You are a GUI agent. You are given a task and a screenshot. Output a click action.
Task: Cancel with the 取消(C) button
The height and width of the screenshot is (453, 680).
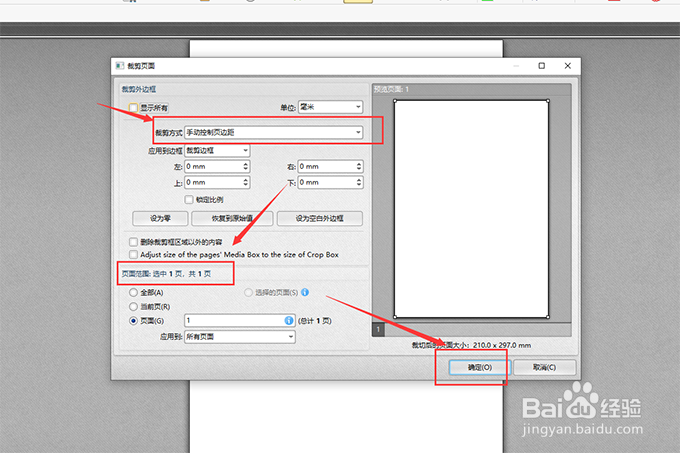[x=544, y=367]
